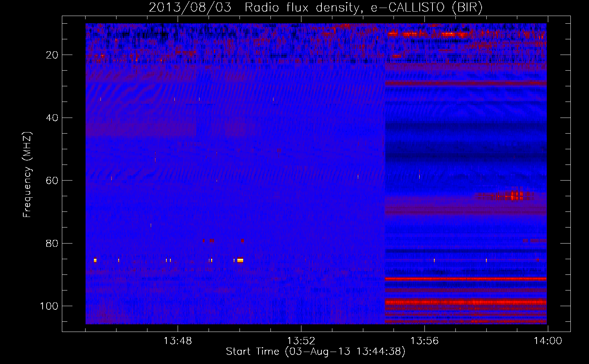The width and height of the screenshot is (589, 364).
Task: Click the 13:56 time tick label
Action: point(424,341)
